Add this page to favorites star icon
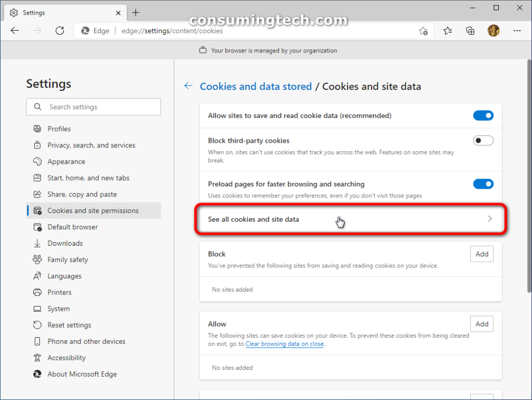This screenshot has width=532, height=400. tap(423, 31)
